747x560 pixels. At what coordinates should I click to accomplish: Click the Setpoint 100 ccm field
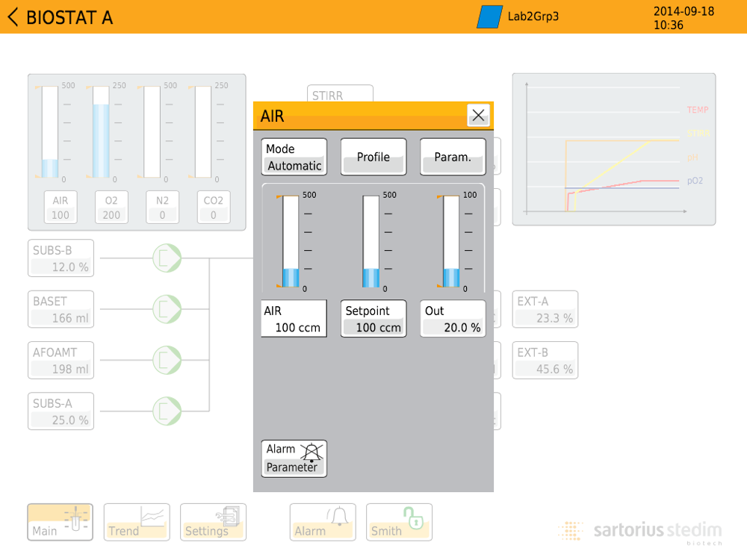(x=373, y=319)
